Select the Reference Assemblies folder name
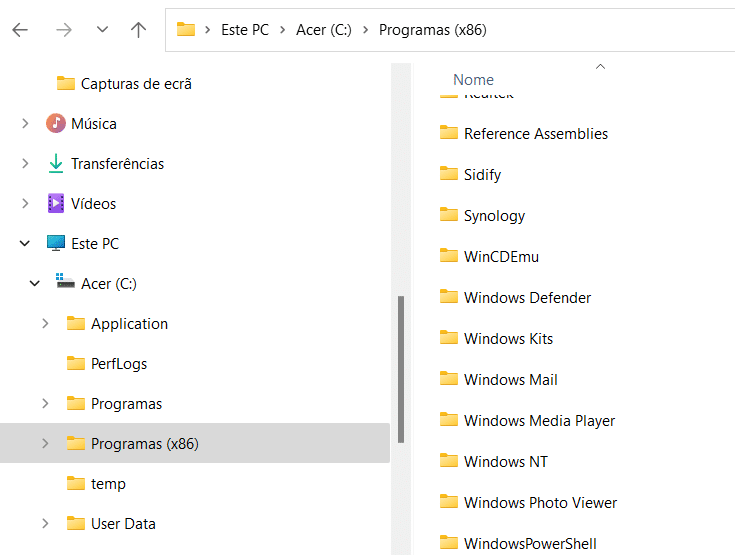This screenshot has width=735, height=555. tap(536, 134)
